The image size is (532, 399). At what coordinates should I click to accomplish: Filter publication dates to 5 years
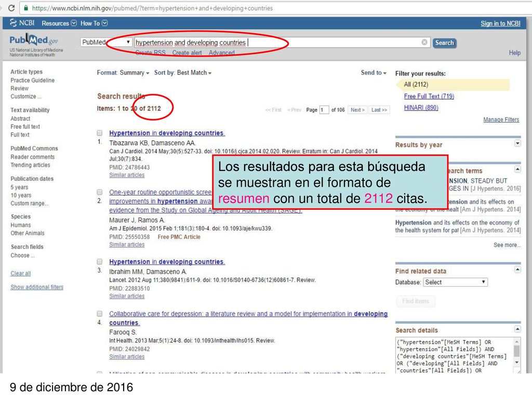(19, 187)
